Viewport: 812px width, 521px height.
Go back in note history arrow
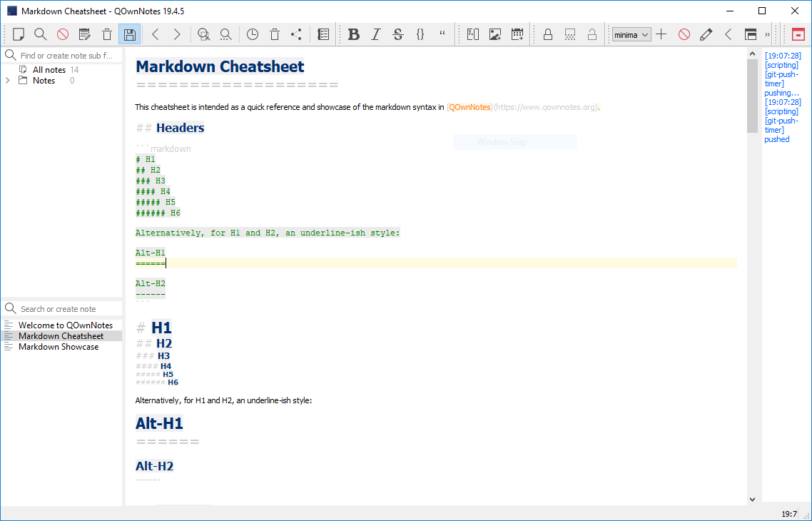tap(155, 35)
